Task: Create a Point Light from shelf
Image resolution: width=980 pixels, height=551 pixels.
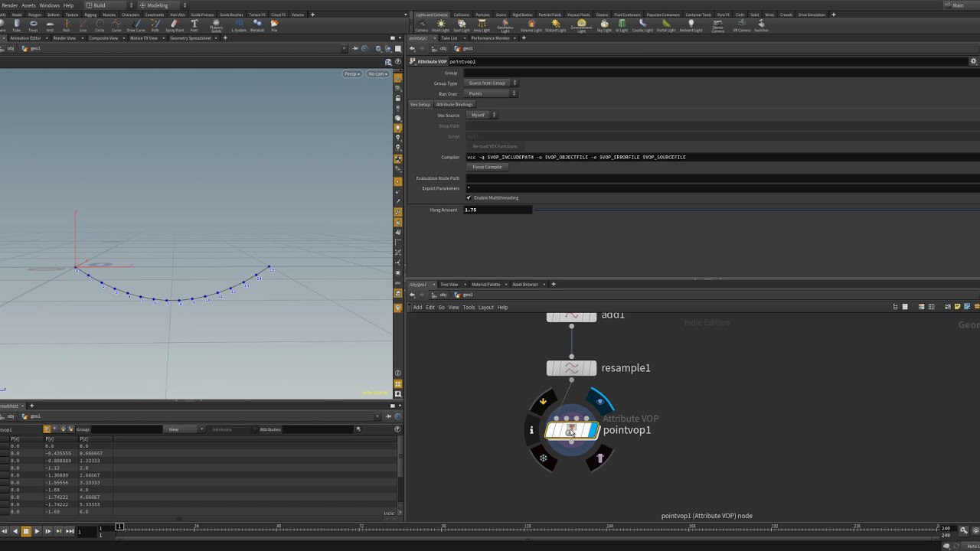Action: coord(440,25)
